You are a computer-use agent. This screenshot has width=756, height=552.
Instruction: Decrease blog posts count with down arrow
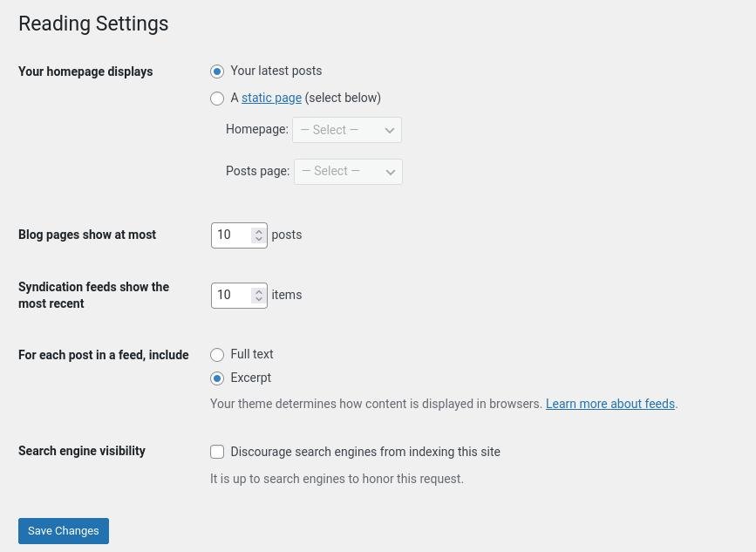(x=259, y=239)
